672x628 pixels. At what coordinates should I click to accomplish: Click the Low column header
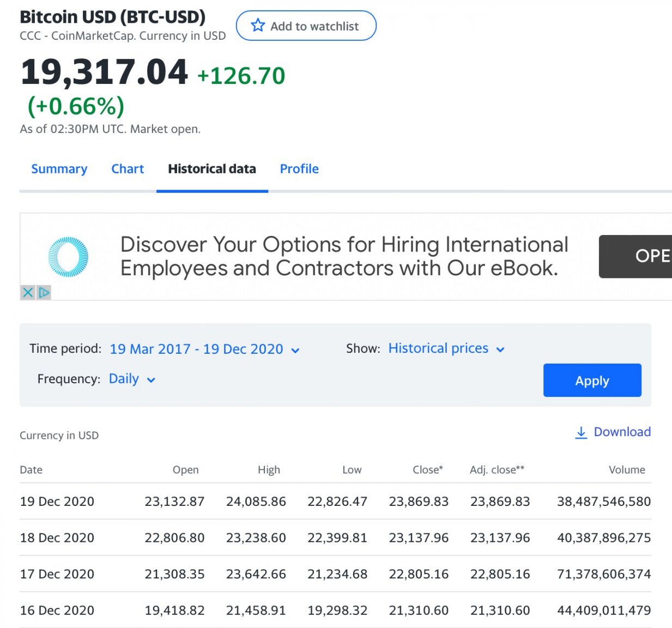coord(352,470)
